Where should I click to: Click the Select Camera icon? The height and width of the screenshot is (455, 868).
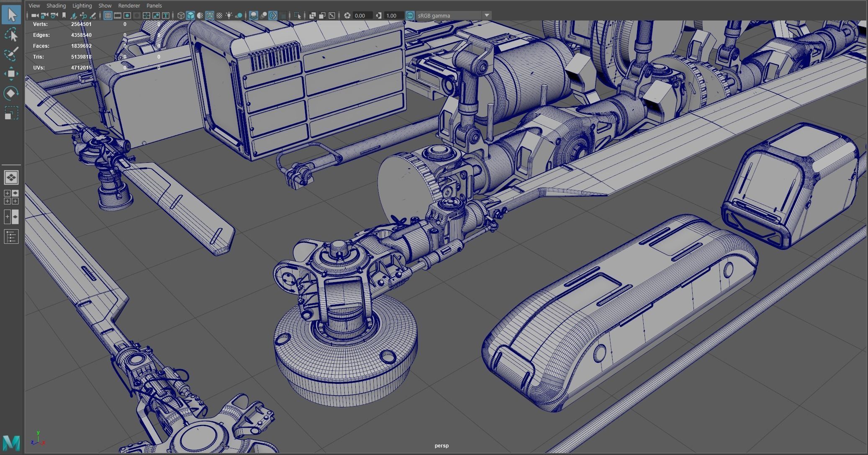(35, 15)
